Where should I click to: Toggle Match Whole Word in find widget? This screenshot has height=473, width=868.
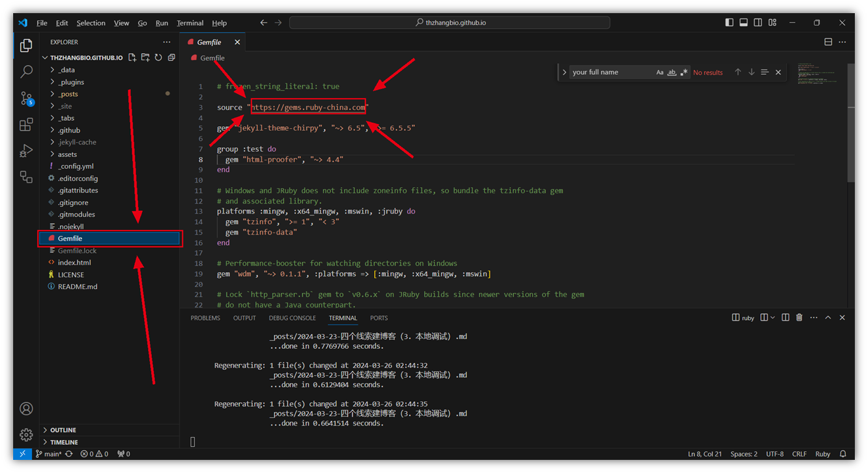click(671, 72)
